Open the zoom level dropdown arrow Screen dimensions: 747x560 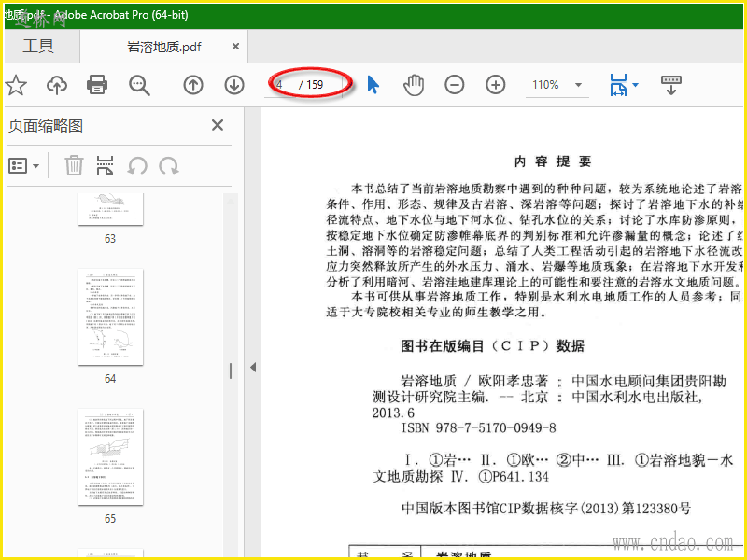click(578, 85)
